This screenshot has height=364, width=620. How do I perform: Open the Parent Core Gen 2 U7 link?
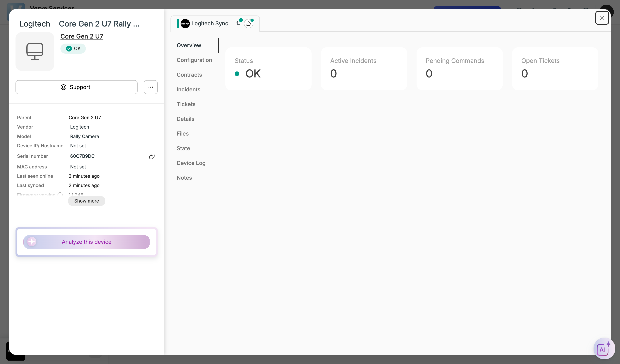coord(85,118)
